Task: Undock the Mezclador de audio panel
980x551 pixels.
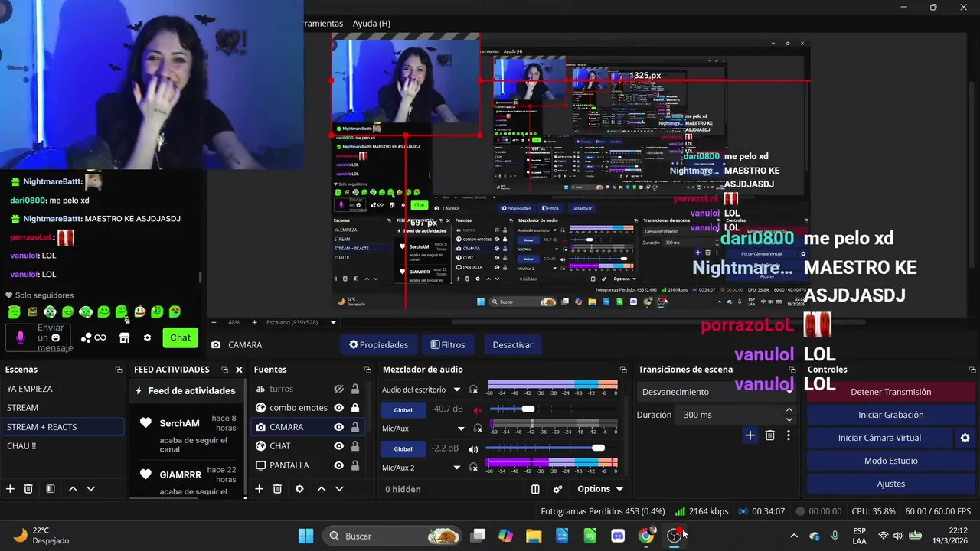Action: (623, 370)
